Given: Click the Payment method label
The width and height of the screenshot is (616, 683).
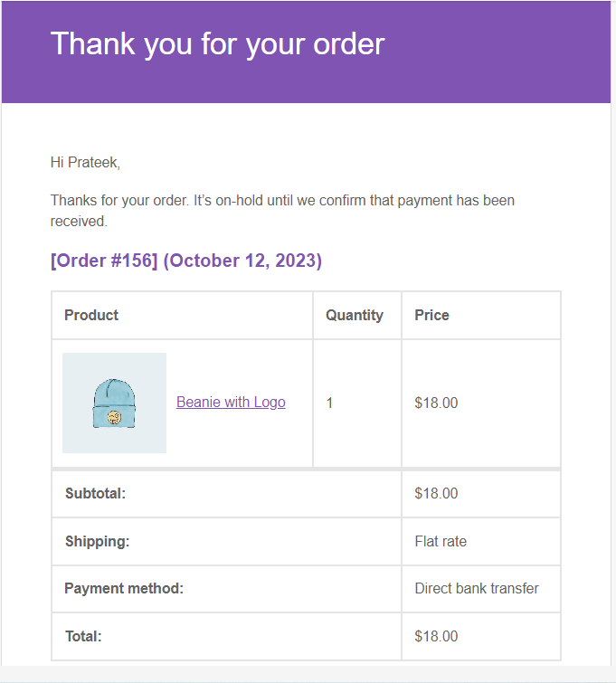Looking at the screenshot, I should coord(124,588).
